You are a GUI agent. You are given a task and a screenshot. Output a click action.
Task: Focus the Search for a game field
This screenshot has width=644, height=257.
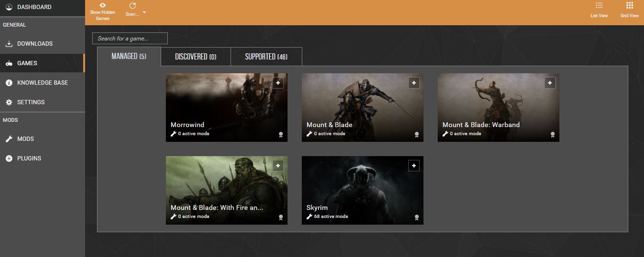pos(130,39)
